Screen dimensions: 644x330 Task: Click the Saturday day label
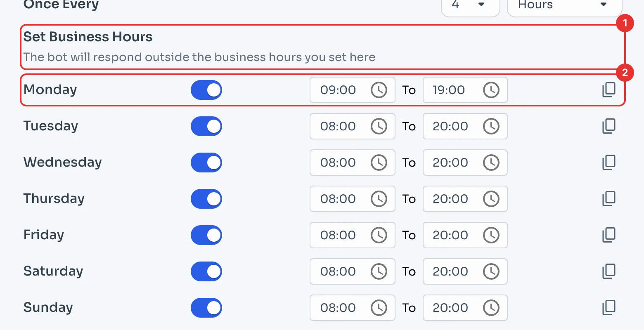coord(53,271)
